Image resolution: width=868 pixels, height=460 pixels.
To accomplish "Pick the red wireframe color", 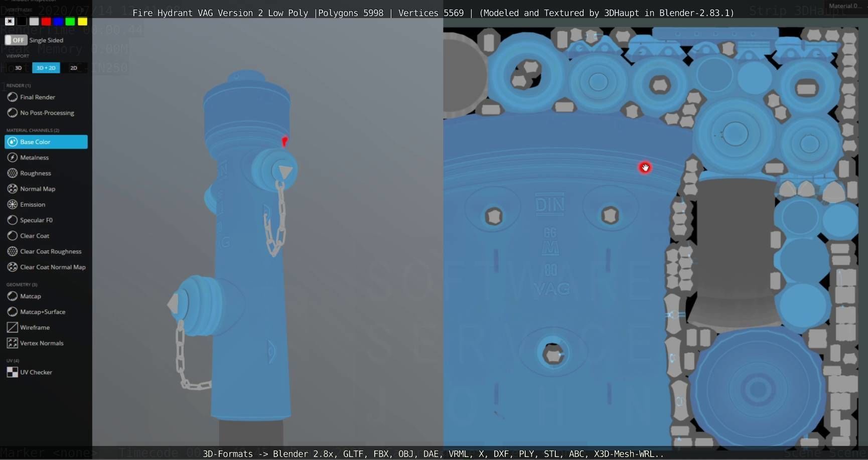I will pos(46,21).
